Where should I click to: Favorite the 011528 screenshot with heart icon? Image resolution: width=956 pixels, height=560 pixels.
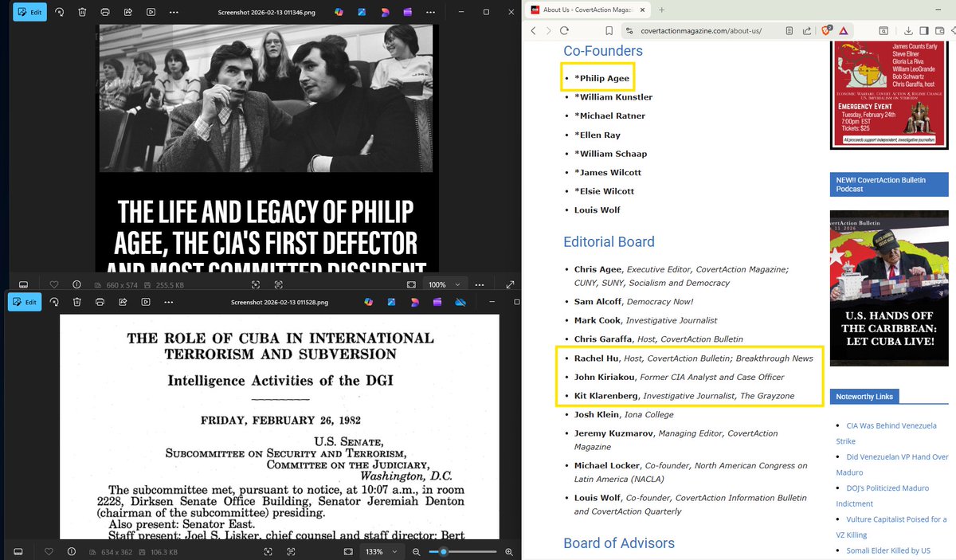[x=49, y=551]
